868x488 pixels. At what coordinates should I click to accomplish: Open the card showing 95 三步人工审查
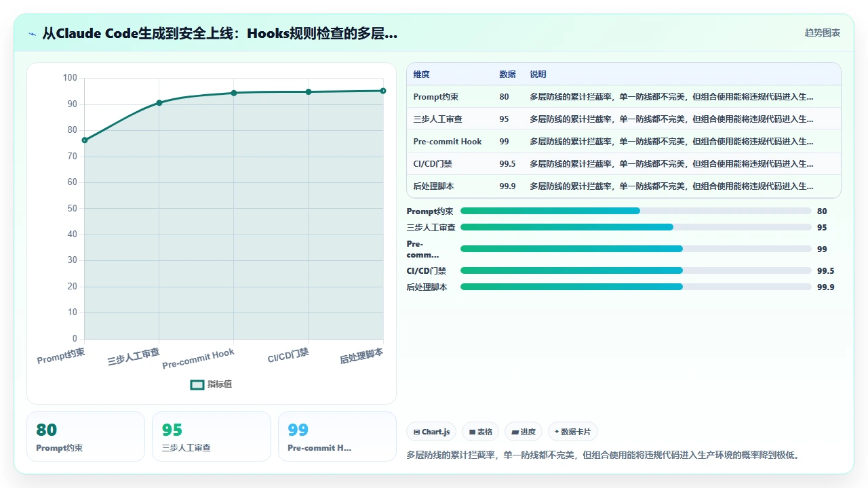212,436
